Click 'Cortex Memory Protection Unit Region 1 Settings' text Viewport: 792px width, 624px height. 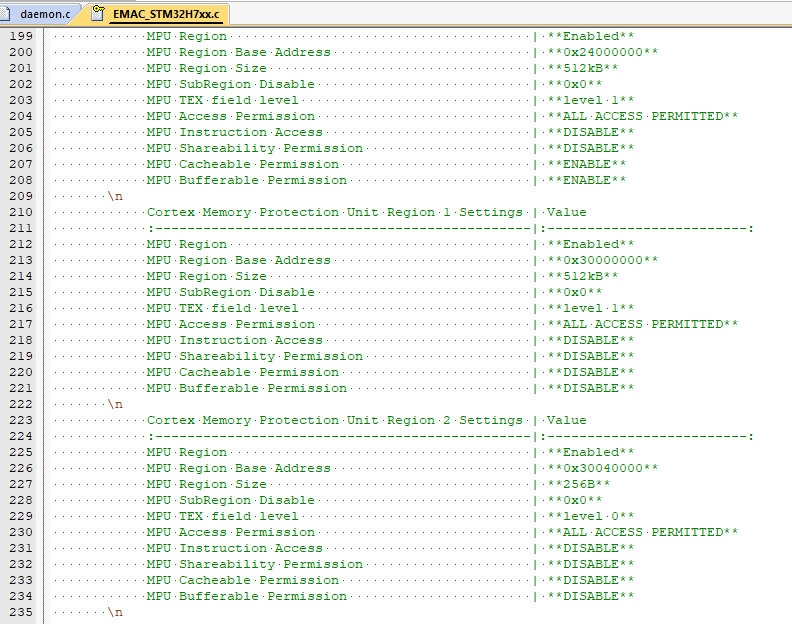334,212
